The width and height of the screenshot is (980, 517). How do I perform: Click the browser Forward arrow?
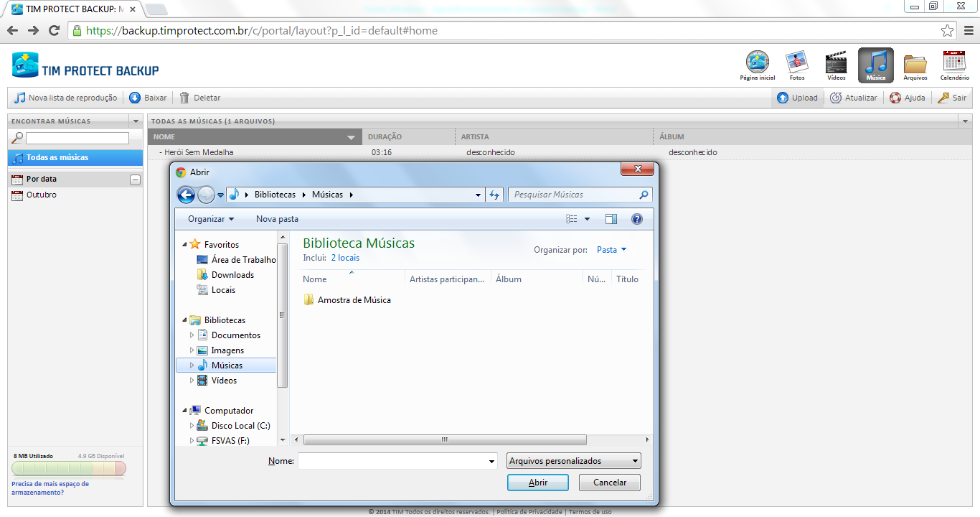33,31
